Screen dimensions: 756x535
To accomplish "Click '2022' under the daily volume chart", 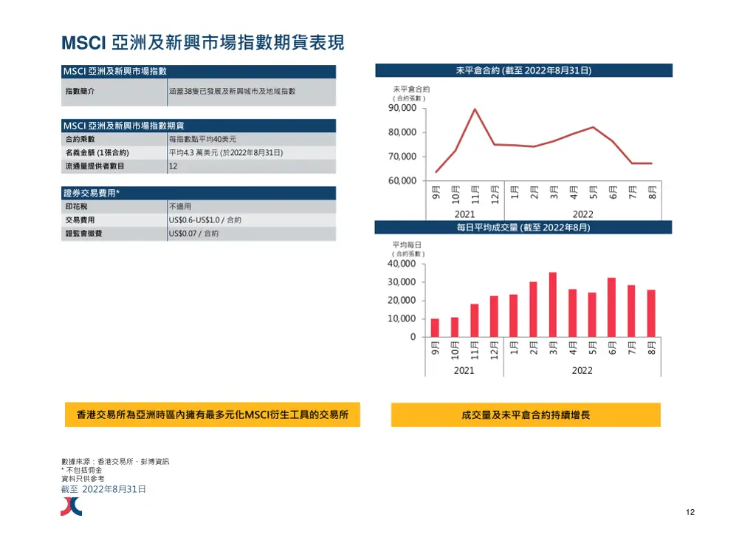I will pos(582,370).
